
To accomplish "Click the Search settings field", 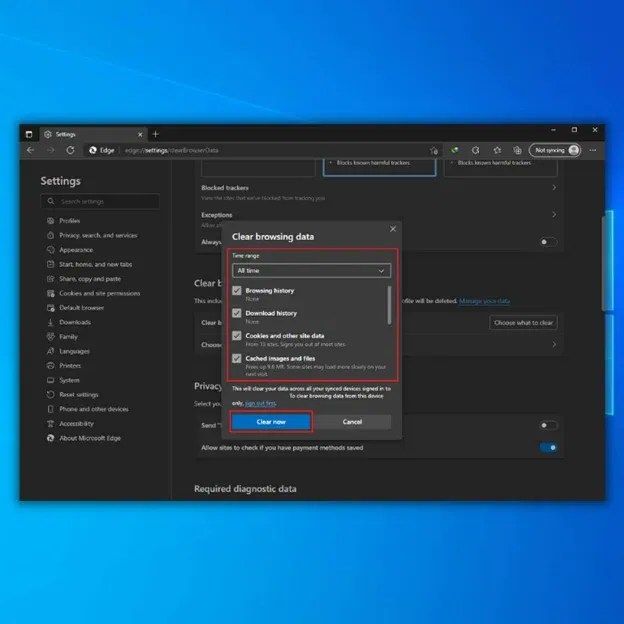I will tap(100, 201).
